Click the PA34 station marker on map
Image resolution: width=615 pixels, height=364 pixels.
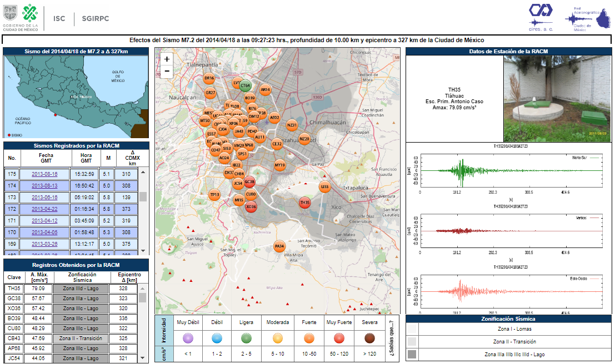click(x=279, y=246)
